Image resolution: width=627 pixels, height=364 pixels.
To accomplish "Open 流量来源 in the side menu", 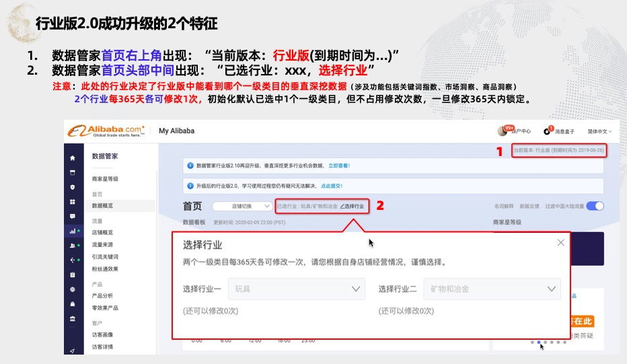I will pyautogui.click(x=102, y=244).
